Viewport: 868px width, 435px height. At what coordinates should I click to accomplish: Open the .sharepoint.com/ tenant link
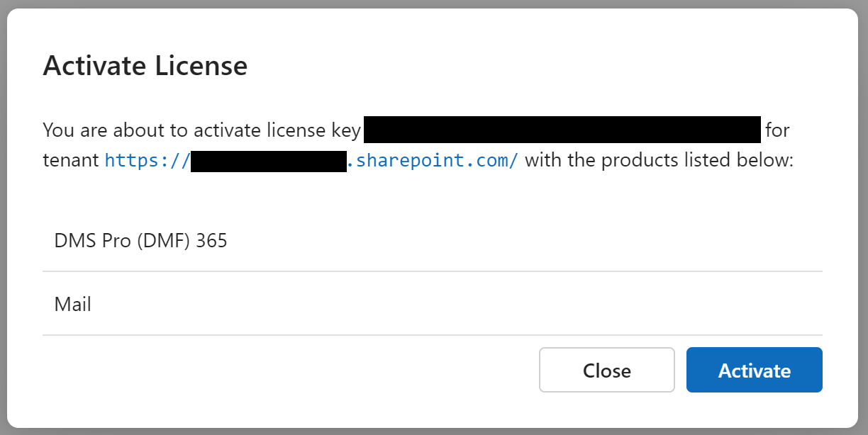coord(433,160)
